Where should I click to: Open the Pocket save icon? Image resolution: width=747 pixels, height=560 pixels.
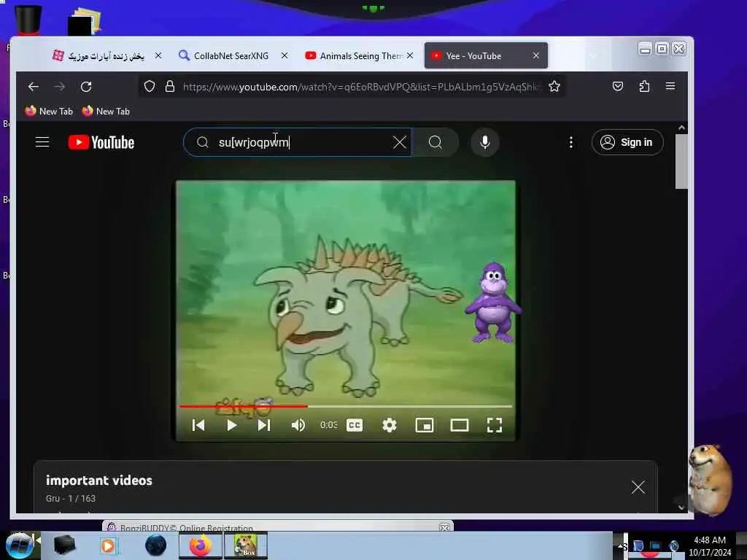coord(618,86)
